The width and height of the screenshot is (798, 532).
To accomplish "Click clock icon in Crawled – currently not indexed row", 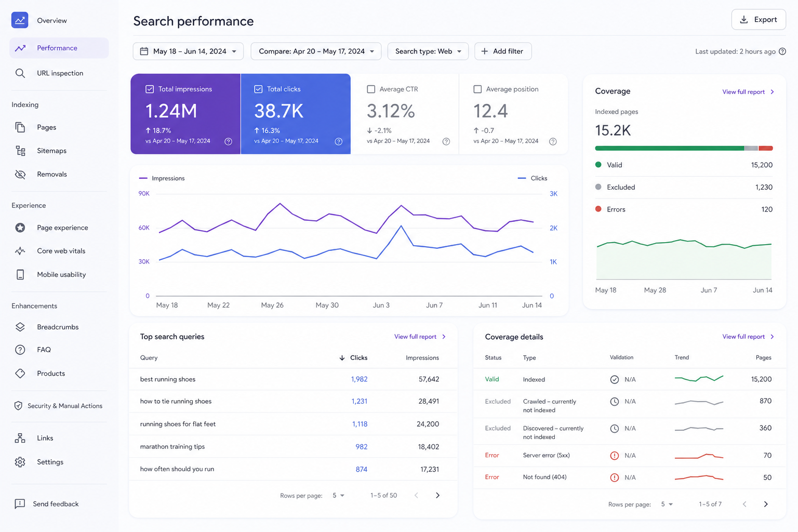I will tap(615, 402).
